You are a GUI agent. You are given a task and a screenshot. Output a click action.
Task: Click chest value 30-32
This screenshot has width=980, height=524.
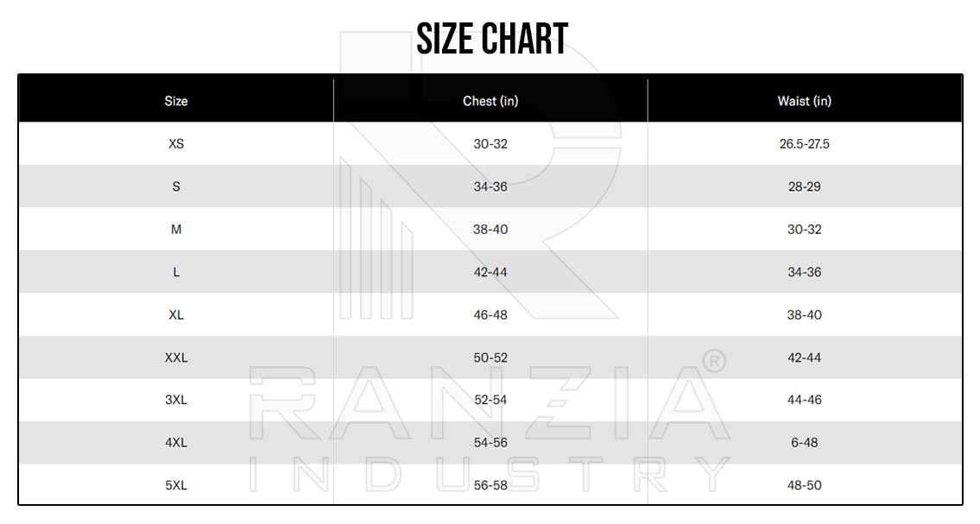[x=490, y=143]
